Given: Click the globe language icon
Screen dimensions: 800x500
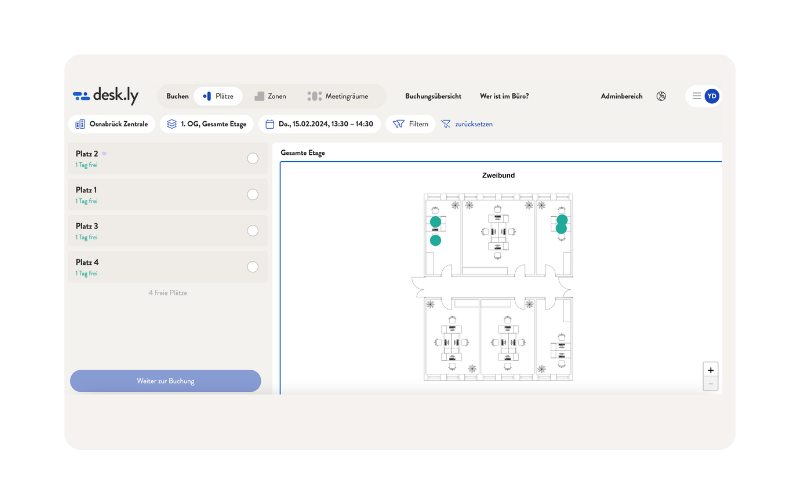Looking at the screenshot, I should (661, 96).
